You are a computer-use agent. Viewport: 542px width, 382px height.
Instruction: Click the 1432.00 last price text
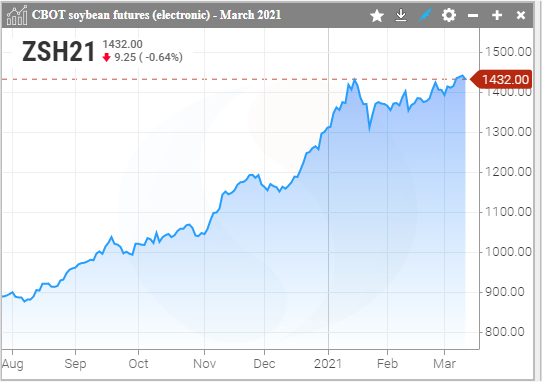(x=122, y=44)
